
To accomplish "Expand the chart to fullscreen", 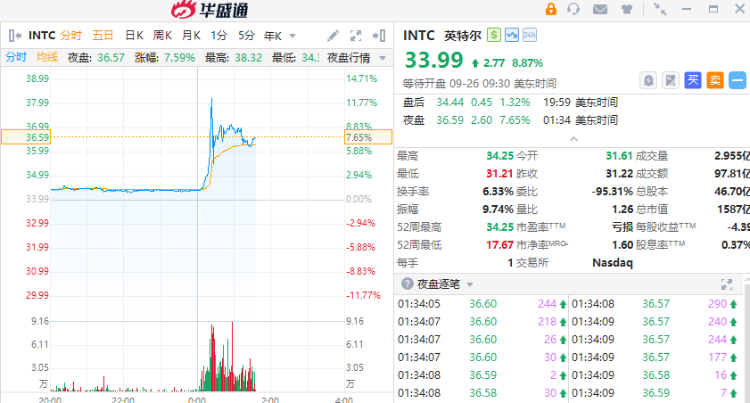I will coord(355,35).
